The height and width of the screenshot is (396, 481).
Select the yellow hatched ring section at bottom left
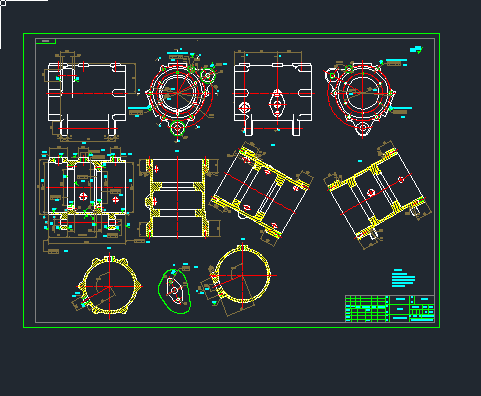click(109, 286)
